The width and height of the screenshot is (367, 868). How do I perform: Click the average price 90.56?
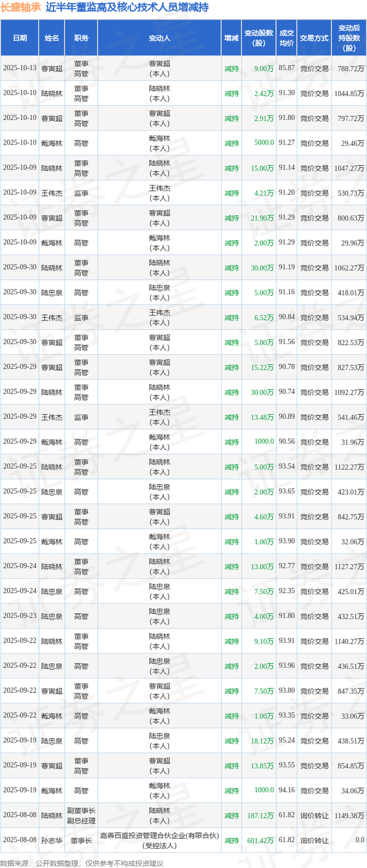coord(286,441)
